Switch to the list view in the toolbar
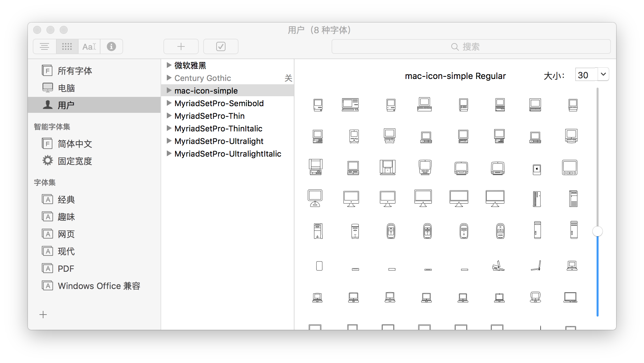The image size is (644, 363). (44, 46)
